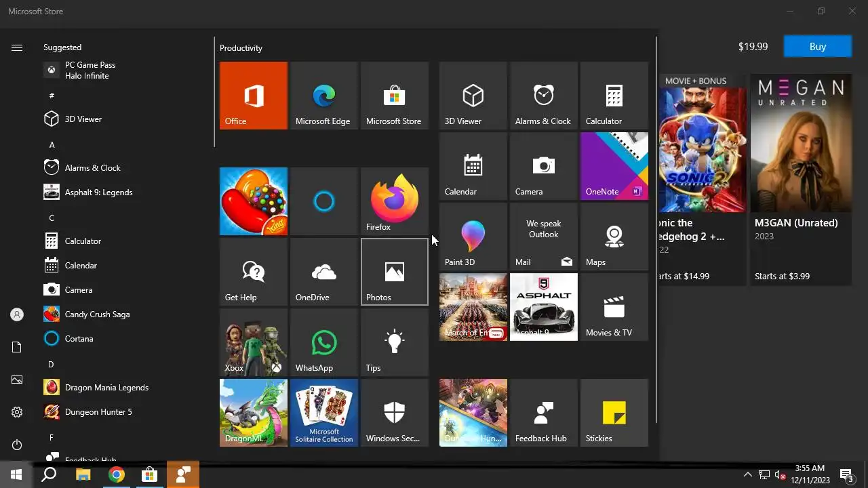This screenshot has width=868, height=488.
Task: Jump to letter C section header
Action: [52, 218]
